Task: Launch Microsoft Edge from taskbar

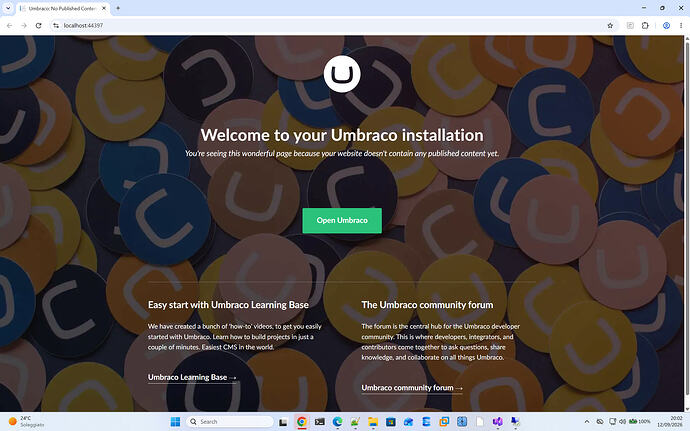Action: 338,422
